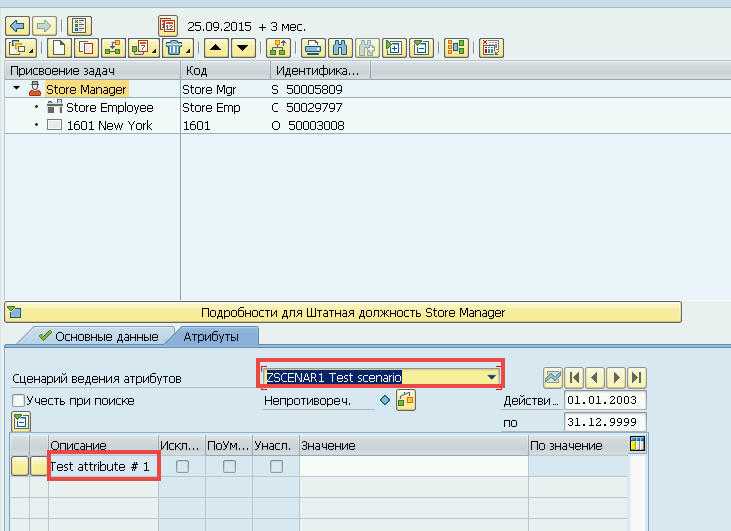Image resolution: width=731 pixels, height=531 pixels.
Task: Click the move down triangle icon
Action: 242,47
